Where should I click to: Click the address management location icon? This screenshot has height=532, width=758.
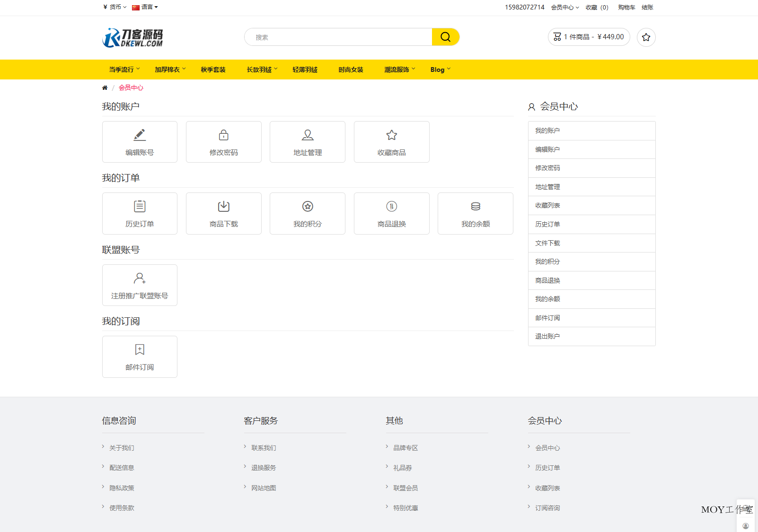point(308,135)
